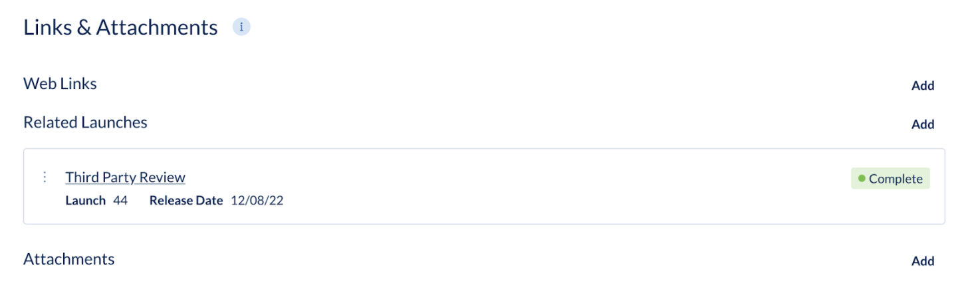The height and width of the screenshot is (303, 980).
Task: Click the green dot in the Complete badge
Action: click(862, 178)
